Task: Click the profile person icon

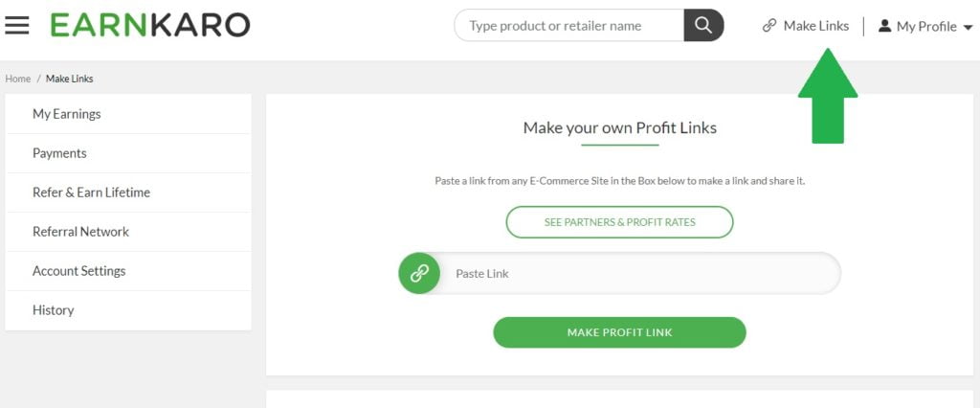Action: coord(884,26)
